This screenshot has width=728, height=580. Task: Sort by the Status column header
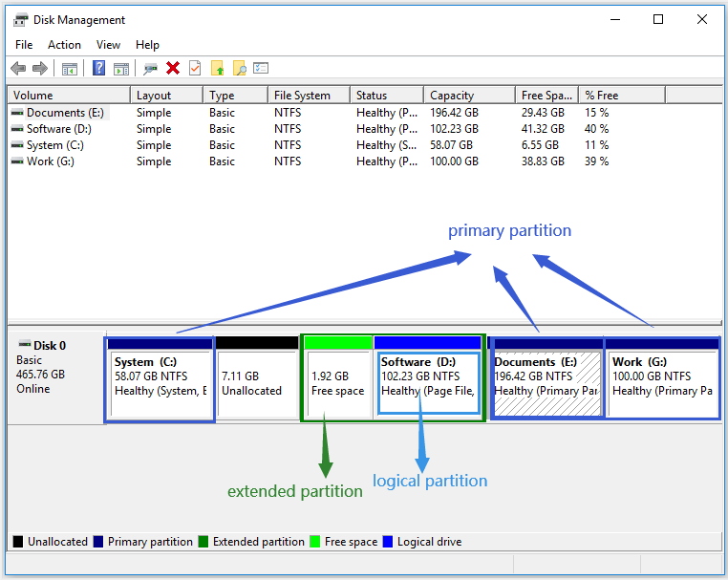[x=387, y=96]
